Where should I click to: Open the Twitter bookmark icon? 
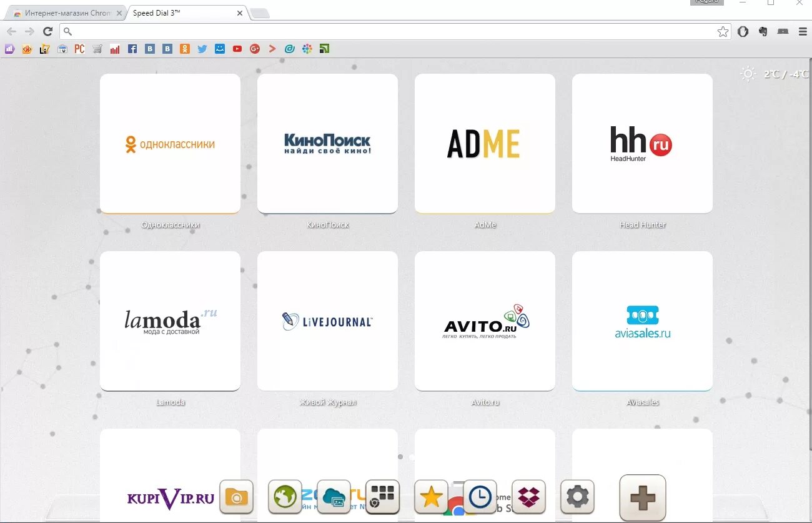pos(202,49)
